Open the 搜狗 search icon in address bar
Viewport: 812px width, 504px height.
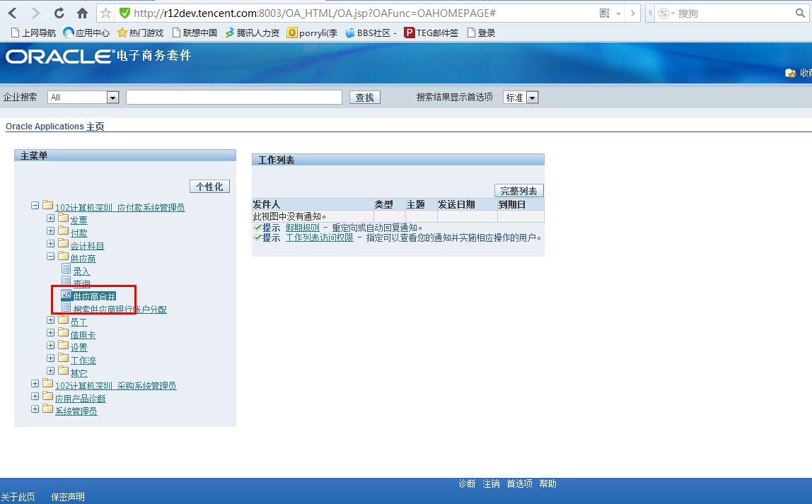click(662, 13)
